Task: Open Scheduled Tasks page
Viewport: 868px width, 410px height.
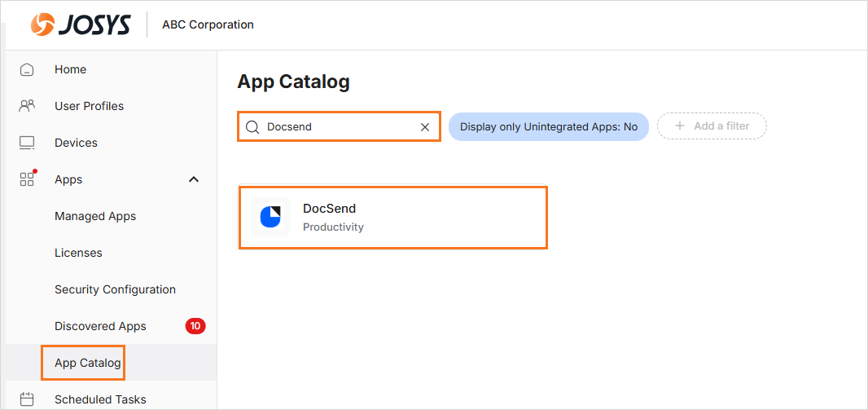Action: click(x=100, y=399)
